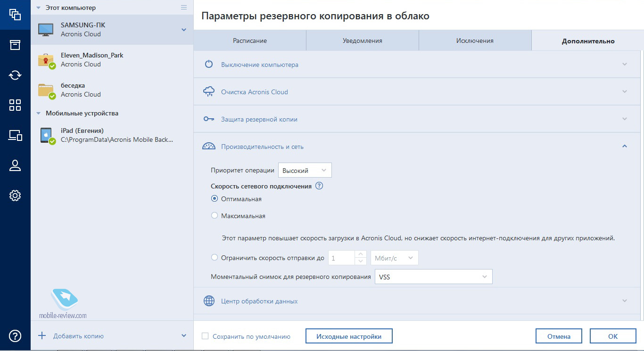Click the Выключение компьютера section title

(x=260, y=65)
